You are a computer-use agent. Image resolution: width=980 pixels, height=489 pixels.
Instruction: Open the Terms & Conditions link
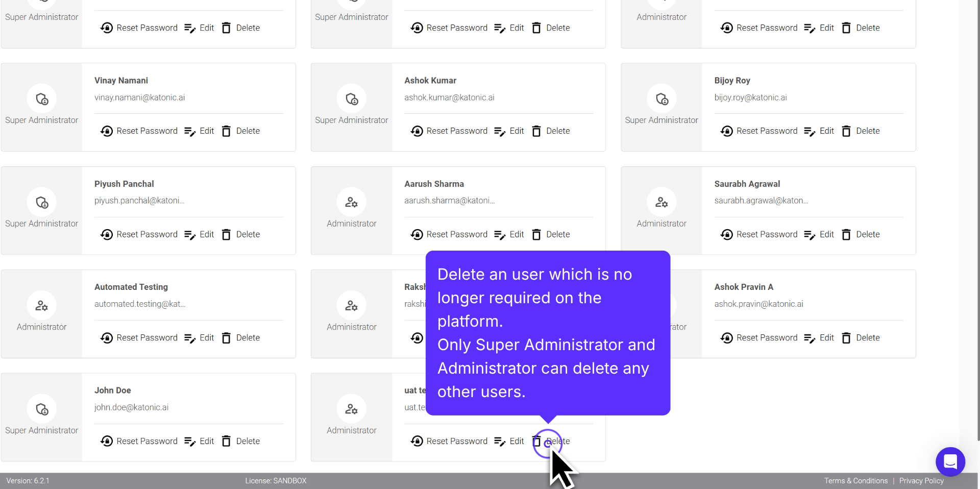pyautogui.click(x=856, y=480)
